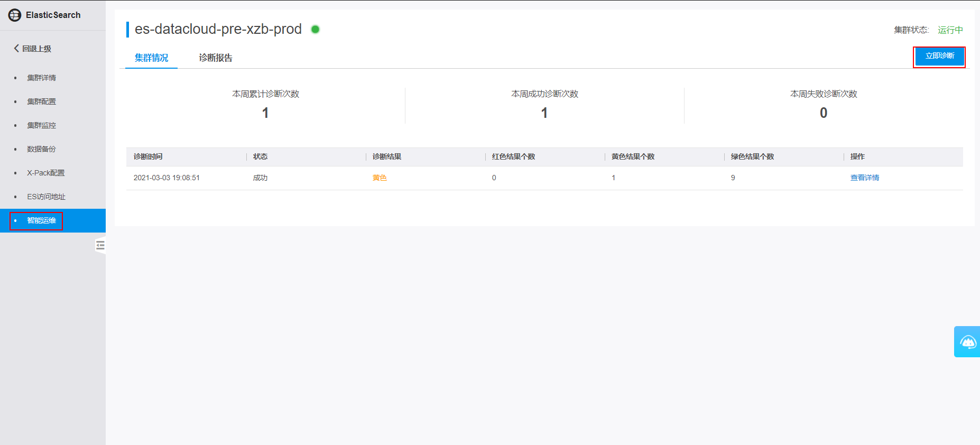Image resolution: width=980 pixels, height=445 pixels.
Task: Open 查看详情 for the 2021-03-03 diagnosis
Action: [x=865, y=178]
